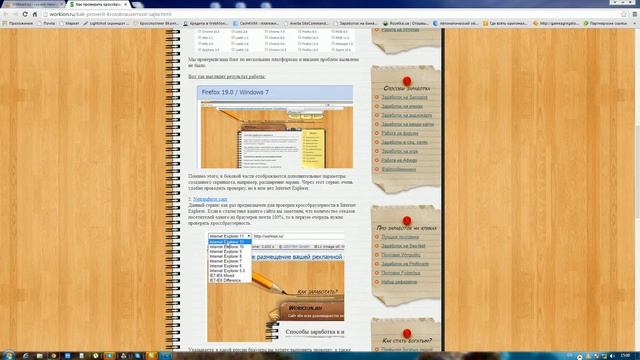Open the Windows Start button
This screenshot has height=360, width=640.
(x=8, y=356)
